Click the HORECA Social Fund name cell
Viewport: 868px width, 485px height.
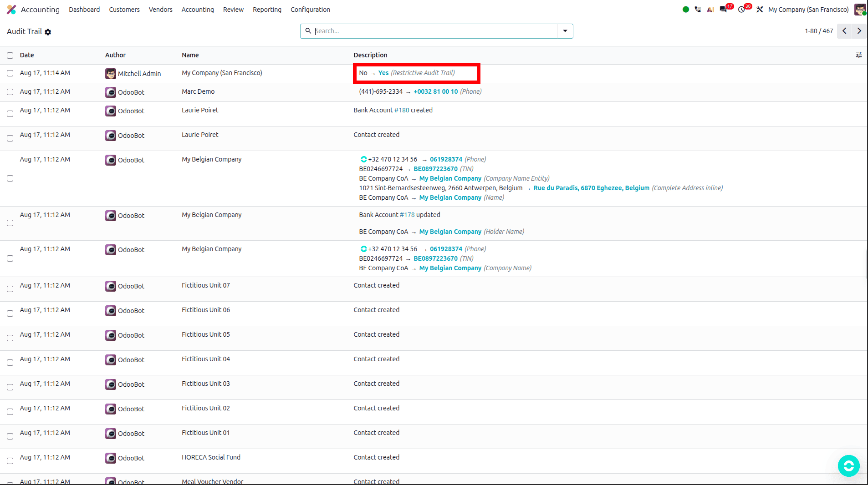(211, 457)
